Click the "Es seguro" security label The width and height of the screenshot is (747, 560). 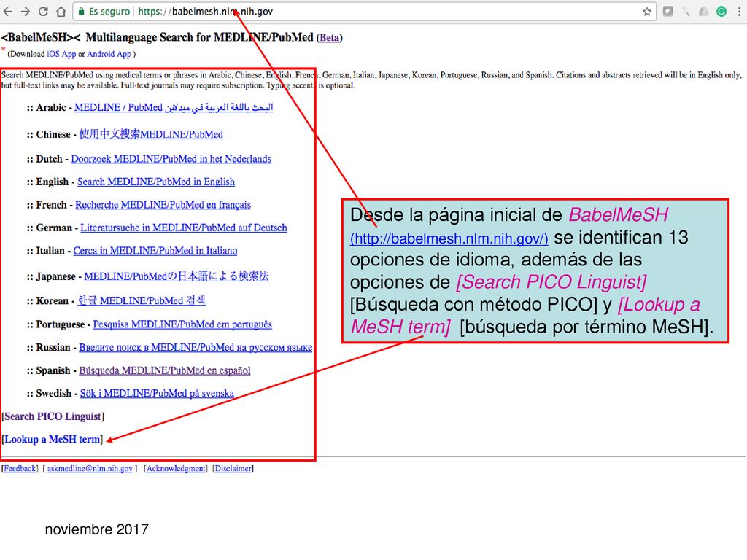(109, 12)
